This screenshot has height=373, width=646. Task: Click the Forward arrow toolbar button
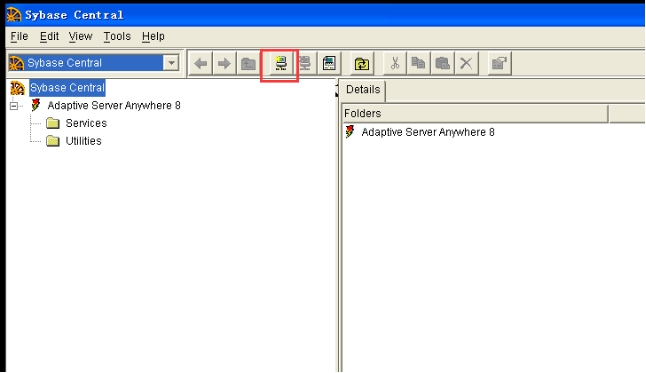tap(225, 63)
